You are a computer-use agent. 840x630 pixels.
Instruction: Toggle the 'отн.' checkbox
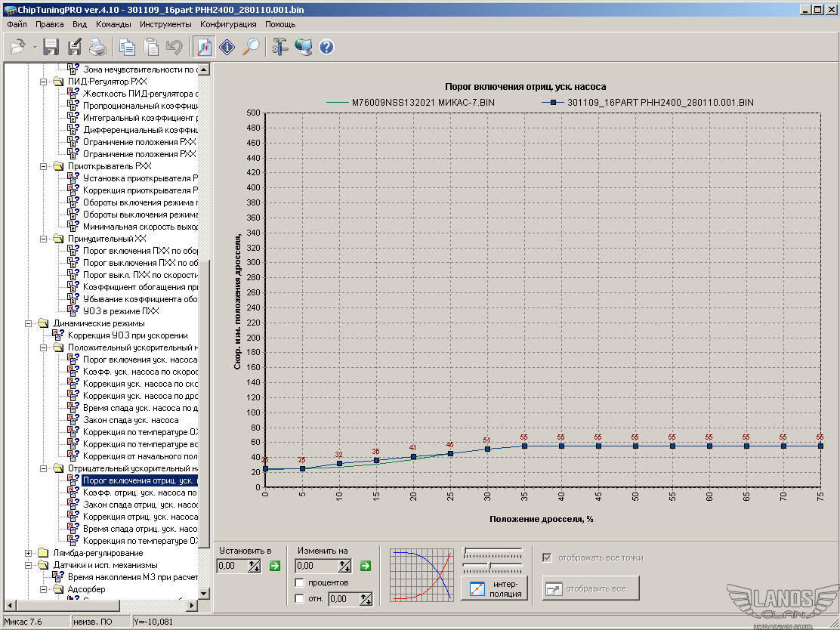300,599
